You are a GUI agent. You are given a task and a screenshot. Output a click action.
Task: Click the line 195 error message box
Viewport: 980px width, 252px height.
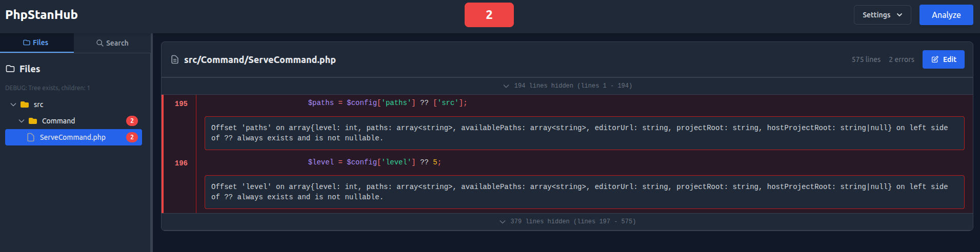pos(584,133)
